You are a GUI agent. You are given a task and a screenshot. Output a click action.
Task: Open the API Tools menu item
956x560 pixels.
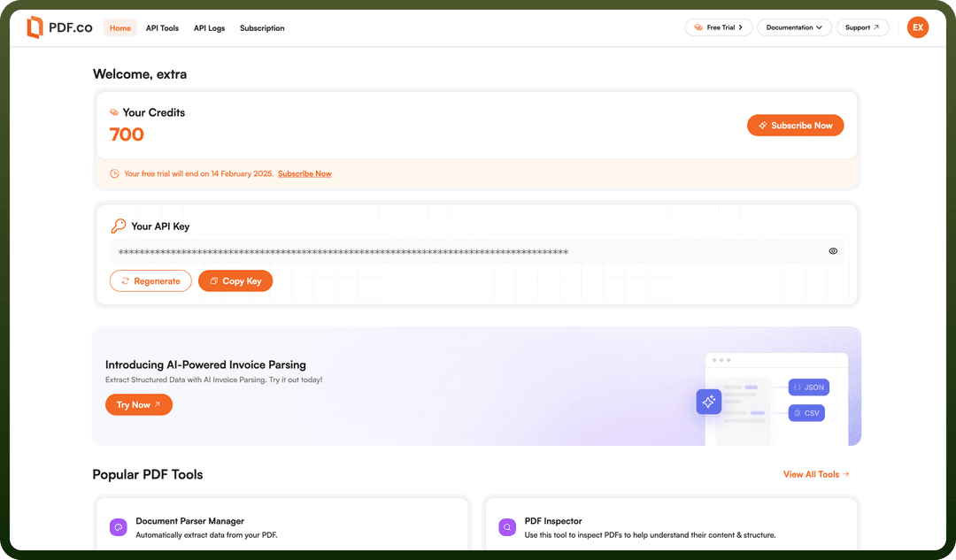[162, 28]
